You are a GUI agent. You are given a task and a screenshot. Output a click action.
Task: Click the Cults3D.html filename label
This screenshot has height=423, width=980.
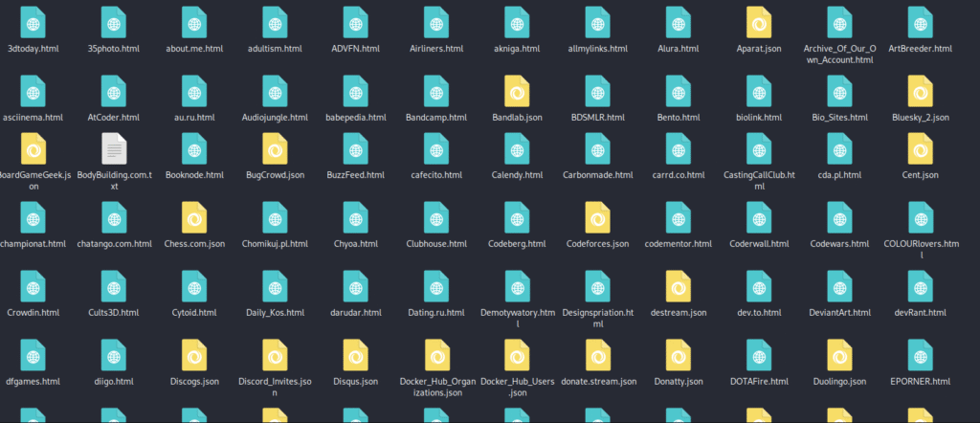point(114,312)
